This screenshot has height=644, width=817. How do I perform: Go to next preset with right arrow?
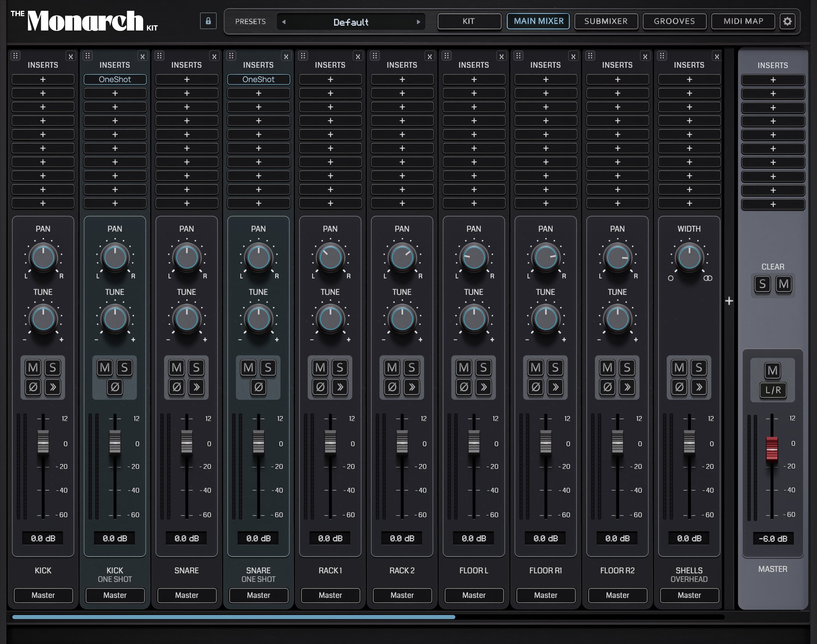point(418,22)
